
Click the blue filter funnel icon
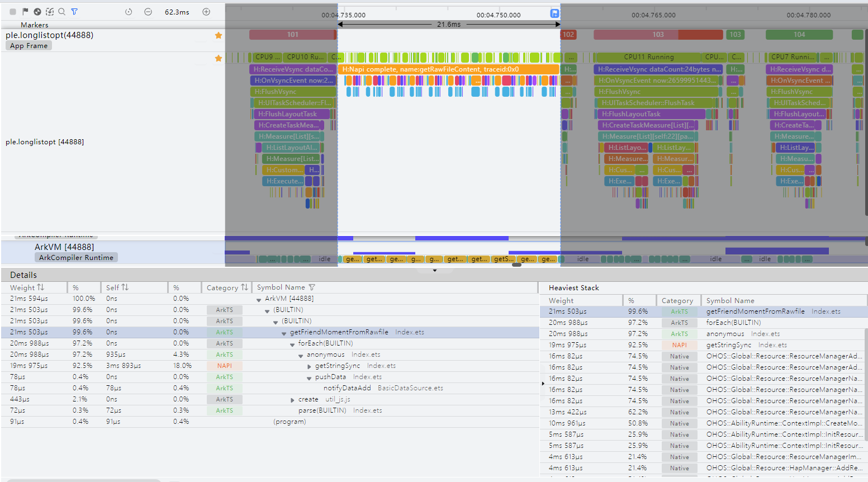pos(74,12)
